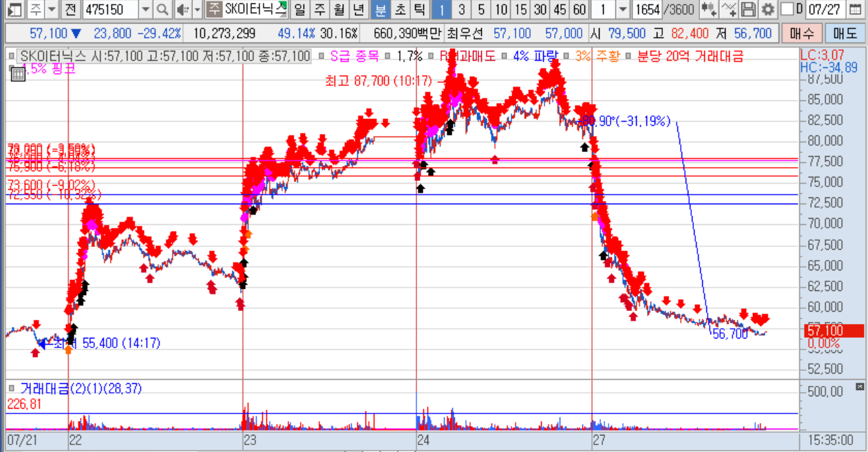
Task: Toggle SK이터닉스 price series marker
Action: [12, 56]
